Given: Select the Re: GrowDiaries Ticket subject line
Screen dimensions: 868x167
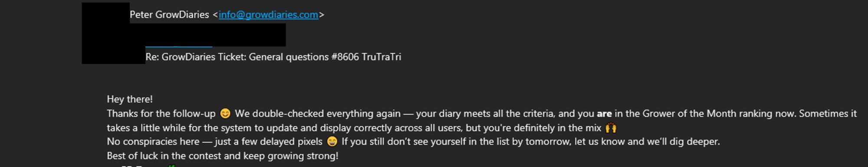Looking at the screenshot, I should tap(273, 57).
